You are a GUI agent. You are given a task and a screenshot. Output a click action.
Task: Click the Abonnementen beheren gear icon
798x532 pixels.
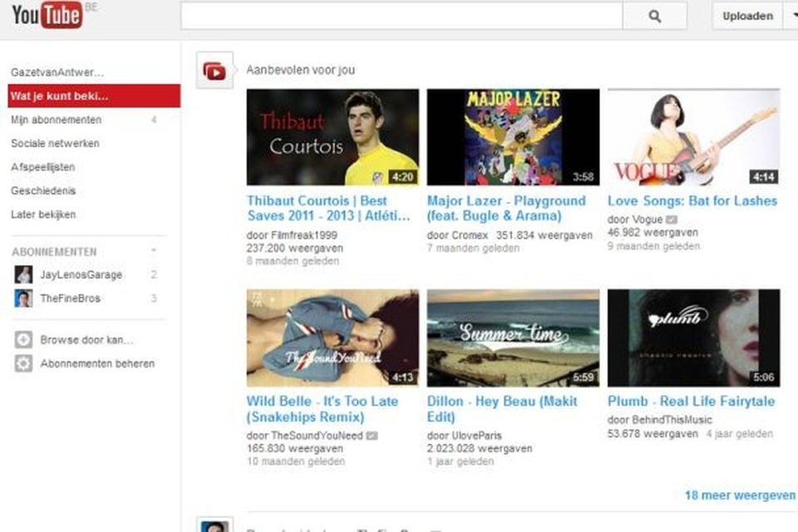coord(23,363)
